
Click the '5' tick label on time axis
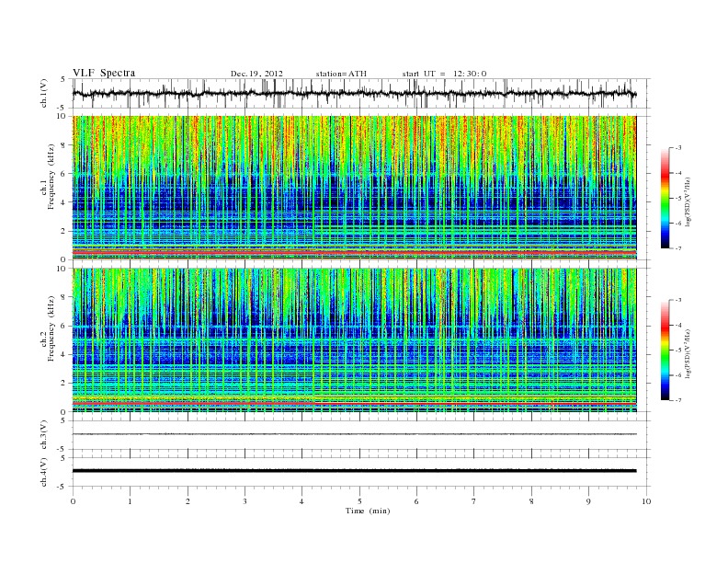pos(359,501)
